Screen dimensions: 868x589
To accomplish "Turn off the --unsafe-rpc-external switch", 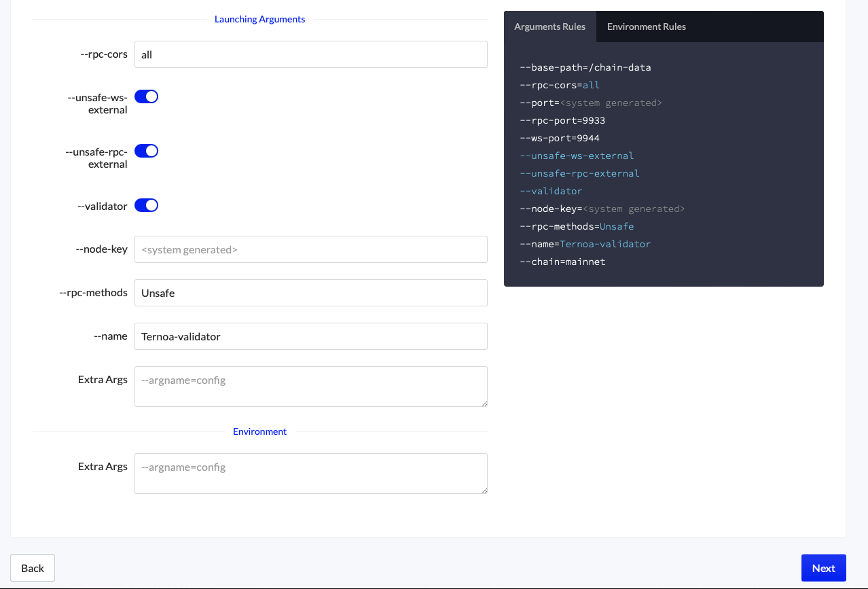I will click(x=146, y=151).
